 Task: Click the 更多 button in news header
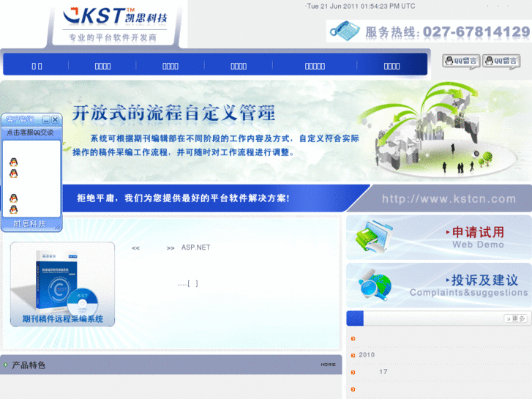tap(516, 318)
